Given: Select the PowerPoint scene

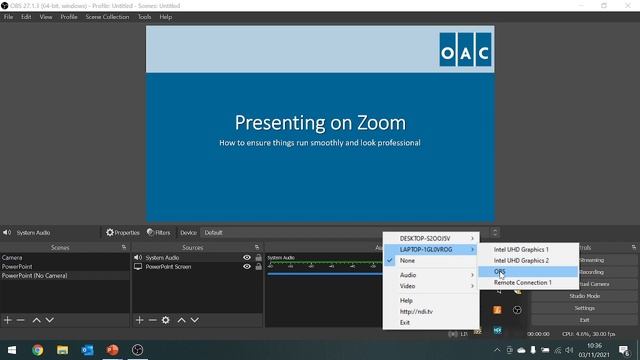Looking at the screenshot, I should [x=65, y=267].
